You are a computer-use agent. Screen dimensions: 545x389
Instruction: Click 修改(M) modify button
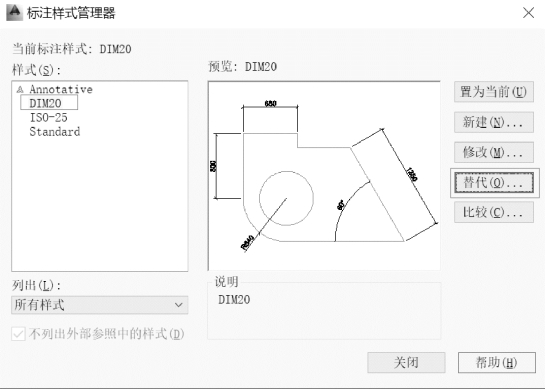[x=494, y=152]
